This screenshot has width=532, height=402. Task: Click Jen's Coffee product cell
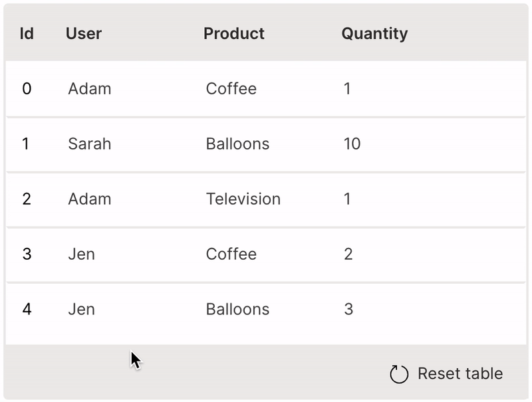coord(231,254)
